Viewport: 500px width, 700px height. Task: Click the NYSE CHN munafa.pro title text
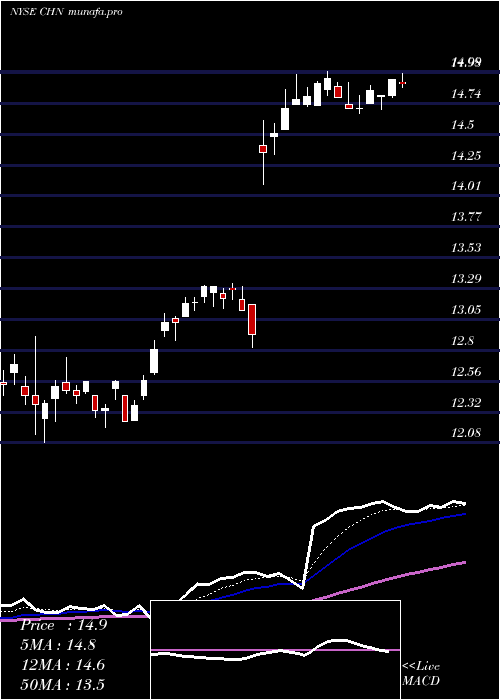click(x=66, y=12)
